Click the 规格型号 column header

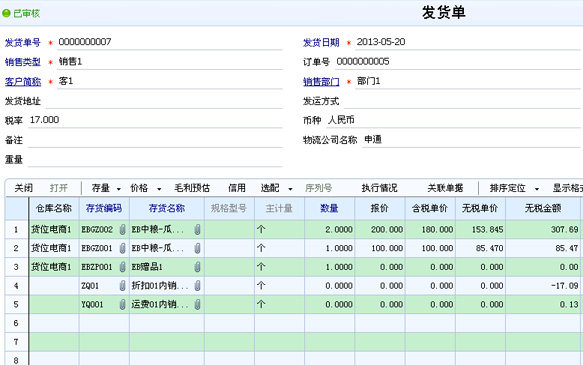pyautogui.click(x=229, y=209)
